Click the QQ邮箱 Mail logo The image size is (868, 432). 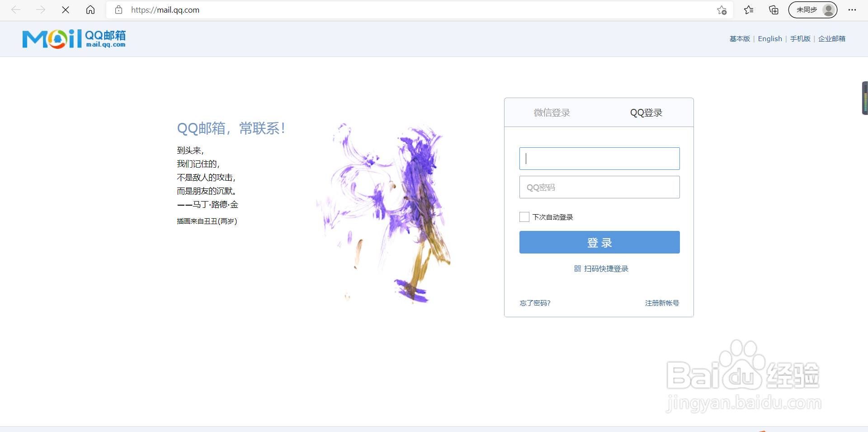click(74, 39)
